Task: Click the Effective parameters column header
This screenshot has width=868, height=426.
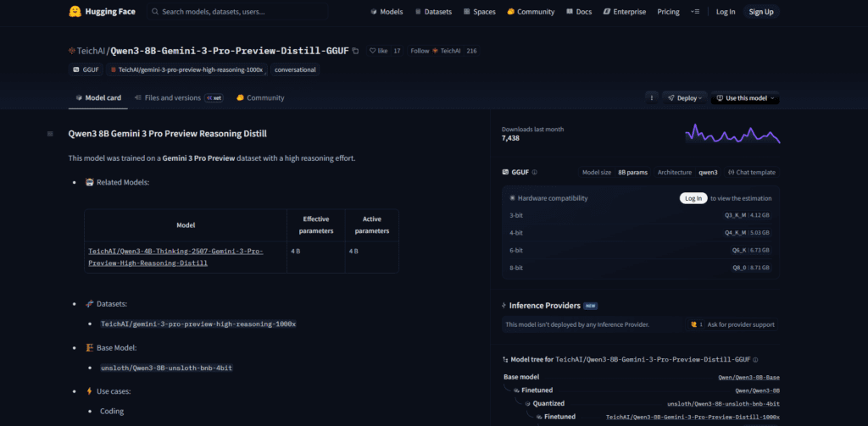Action: (x=315, y=224)
